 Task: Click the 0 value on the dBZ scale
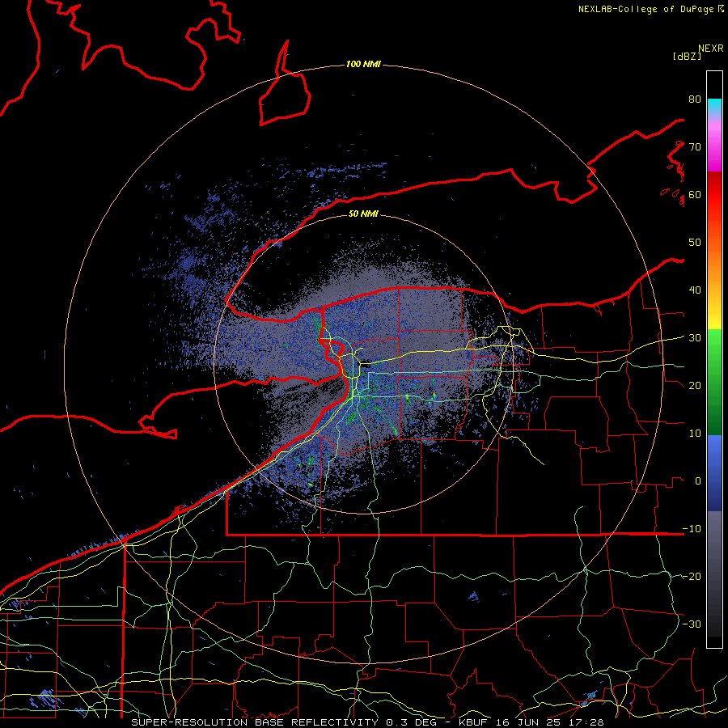pyautogui.click(x=698, y=481)
